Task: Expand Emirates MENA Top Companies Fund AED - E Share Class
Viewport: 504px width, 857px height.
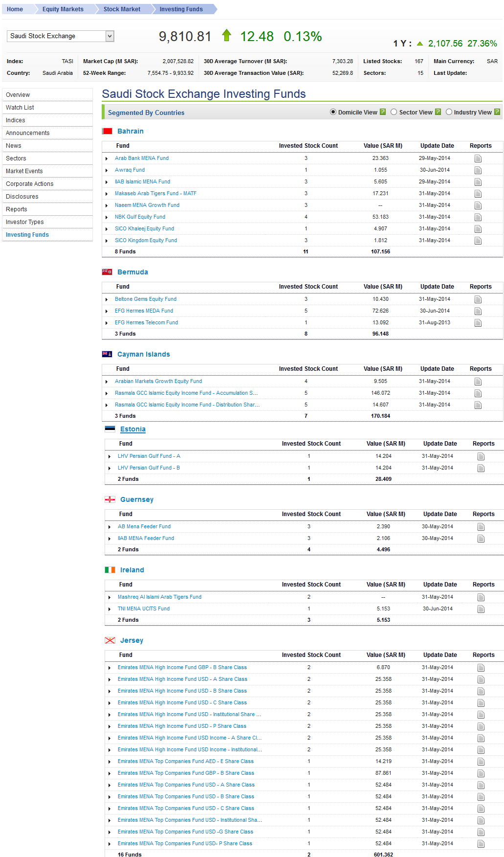Action: click(110, 762)
